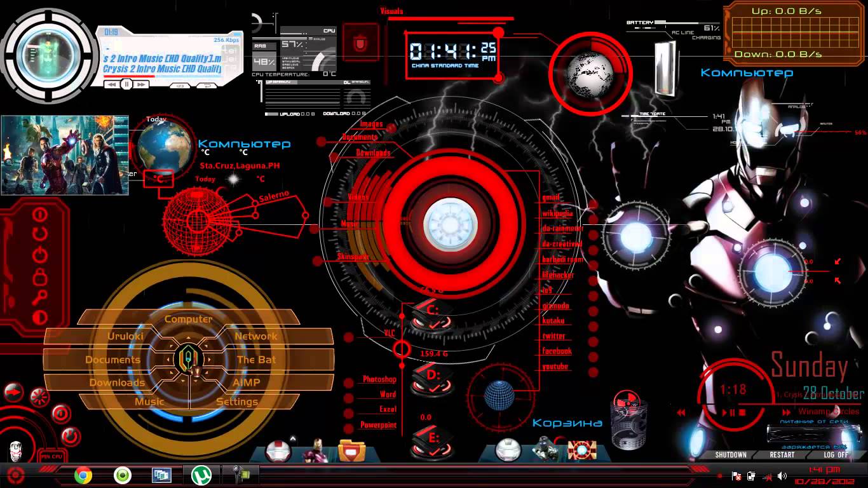Open the D: drive icon
This screenshot has height=488, width=868.
[x=432, y=380]
